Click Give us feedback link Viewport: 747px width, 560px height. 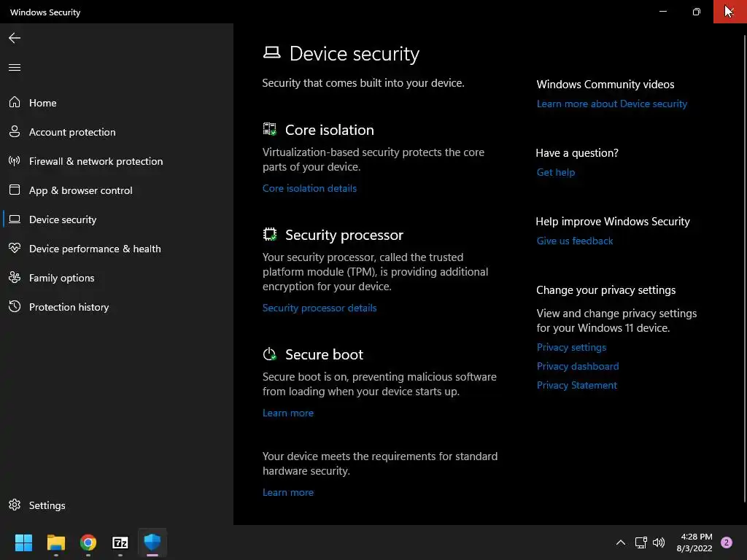coord(575,241)
